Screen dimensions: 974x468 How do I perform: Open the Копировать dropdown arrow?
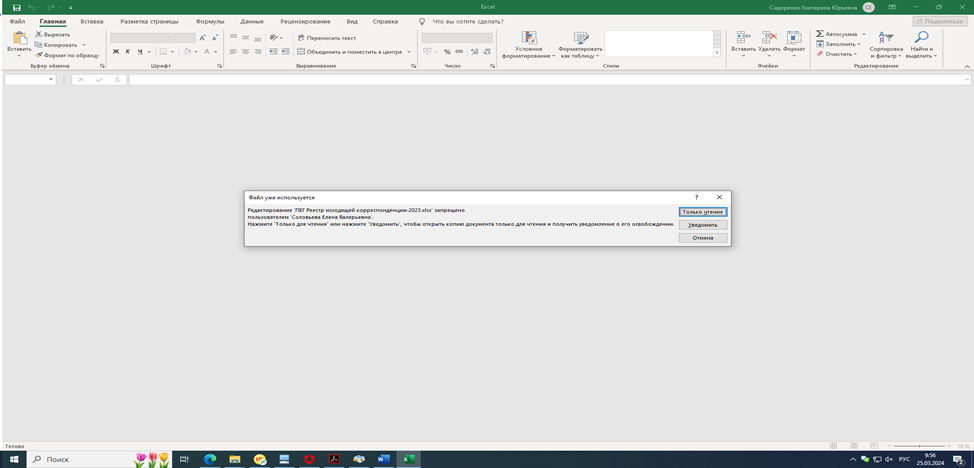[x=83, y=45]
